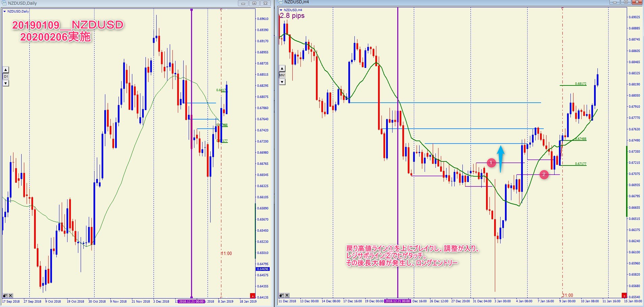Click timeframe down arrow in Daily chart
This screenshot has height=307, width=644.
point(6,83)
